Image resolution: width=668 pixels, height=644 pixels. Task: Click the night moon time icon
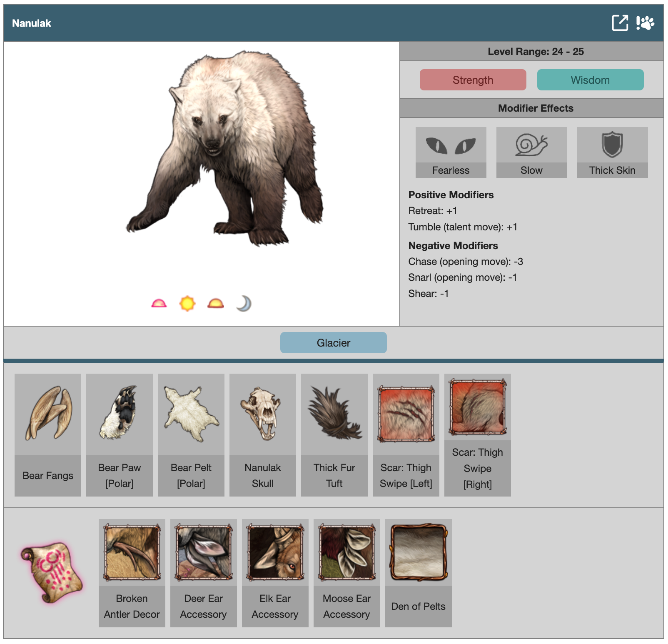(x=244, y=304)
